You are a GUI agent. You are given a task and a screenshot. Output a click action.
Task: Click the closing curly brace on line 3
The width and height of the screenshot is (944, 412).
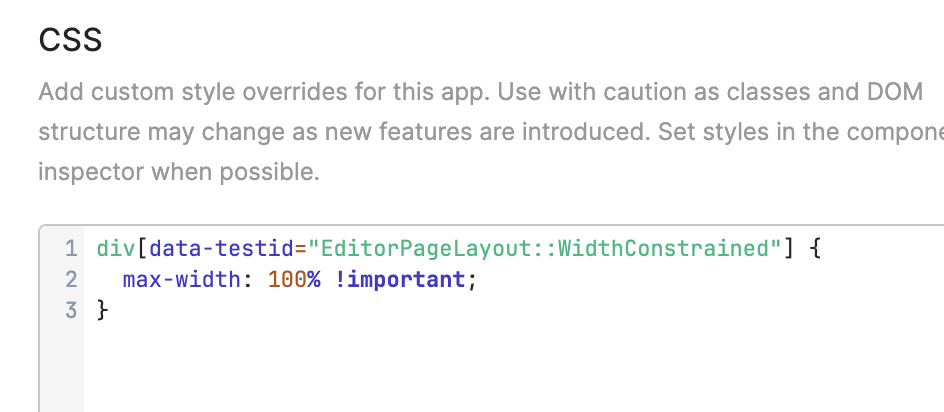[x=102, y=310]
